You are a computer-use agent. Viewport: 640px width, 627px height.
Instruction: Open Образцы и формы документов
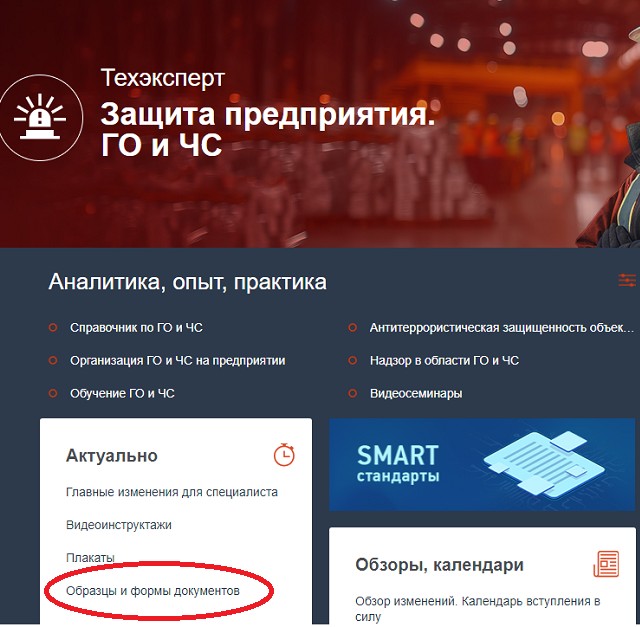[153, 591]
